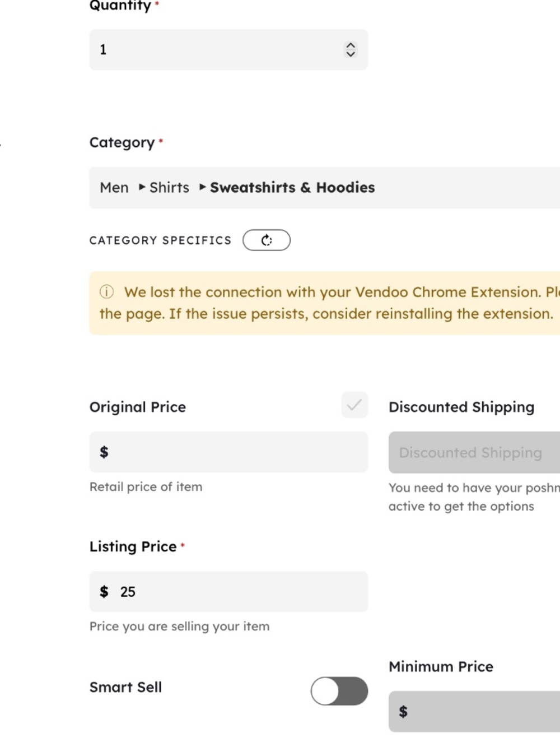Decrease quantity with the down arrow
This screenshot has width=560, height=747.
point(351,54)
